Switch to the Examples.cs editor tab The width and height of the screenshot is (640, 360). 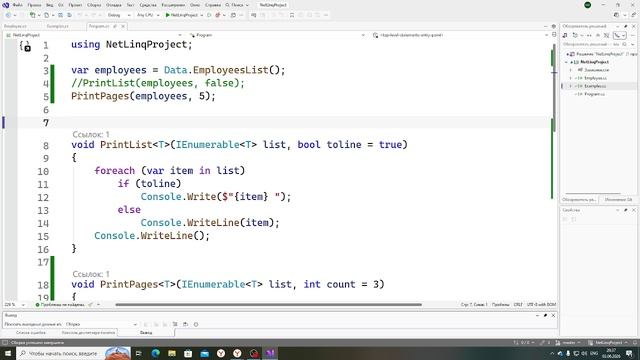[x=58, y=26]
